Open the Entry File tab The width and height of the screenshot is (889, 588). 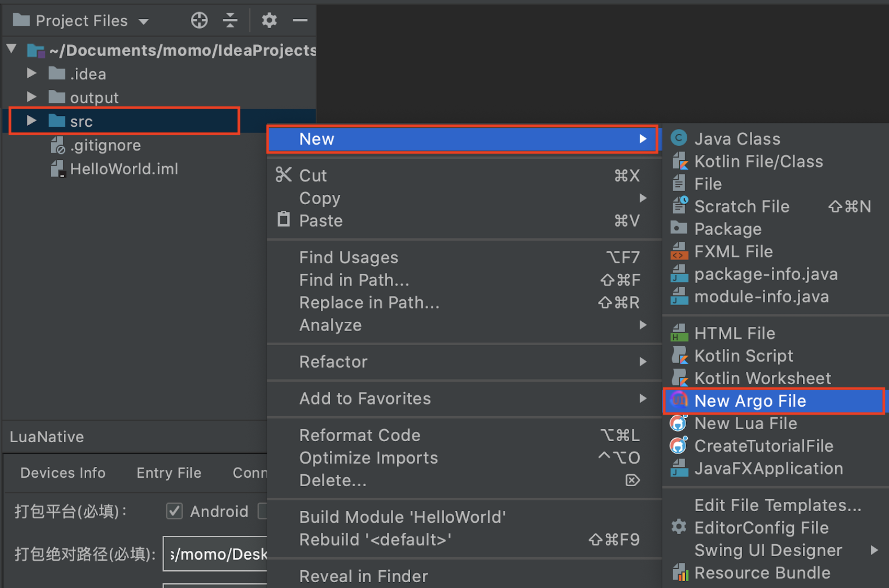coord(169,473)
